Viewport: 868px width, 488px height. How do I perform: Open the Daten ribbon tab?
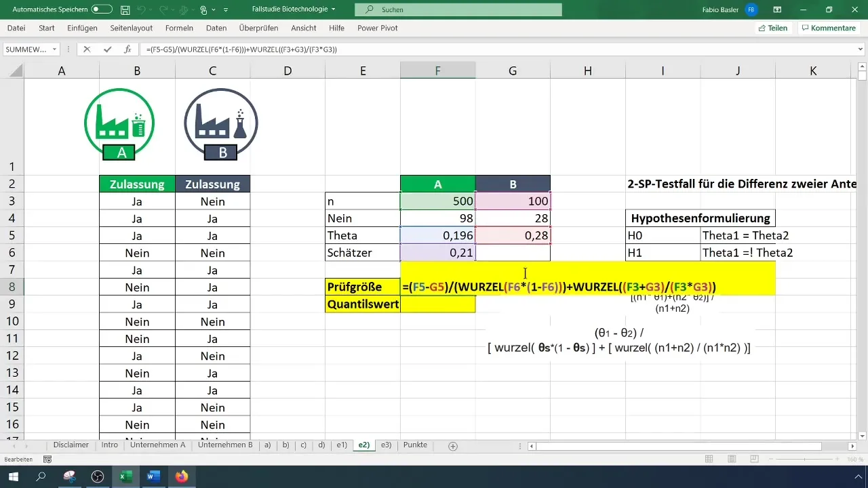(x=216, y=28)
